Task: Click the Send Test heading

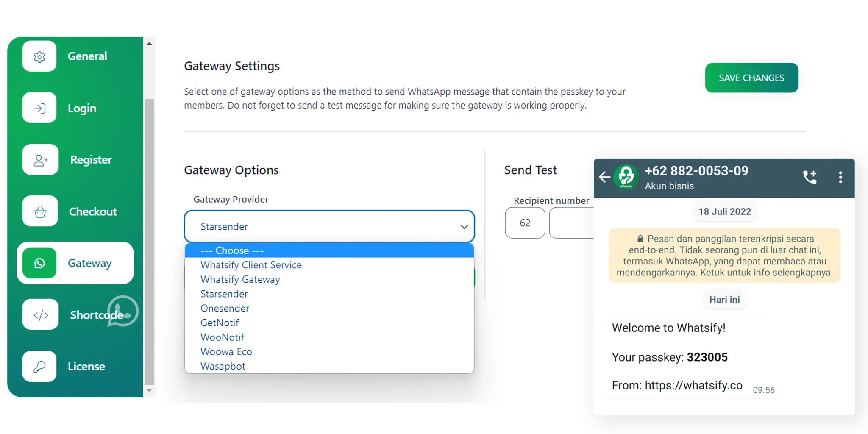Action: pos(531,170)
